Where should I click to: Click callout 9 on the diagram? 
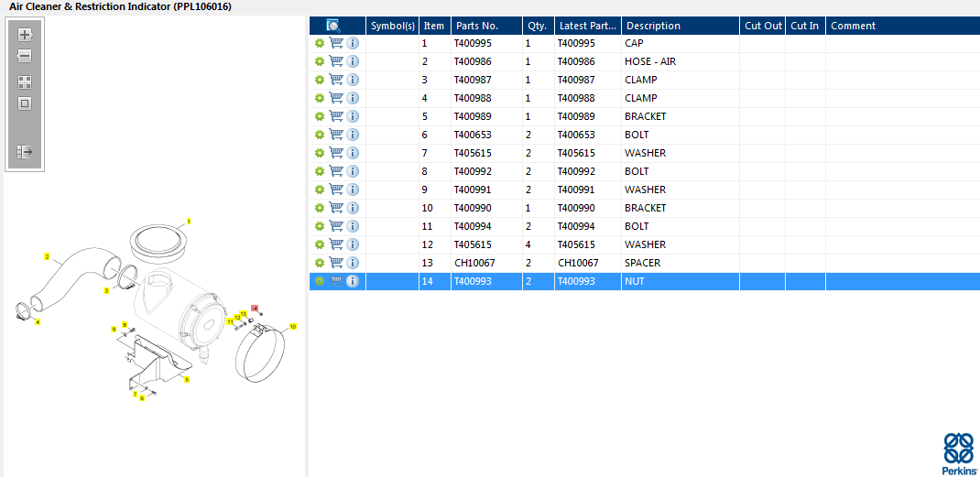114,329
